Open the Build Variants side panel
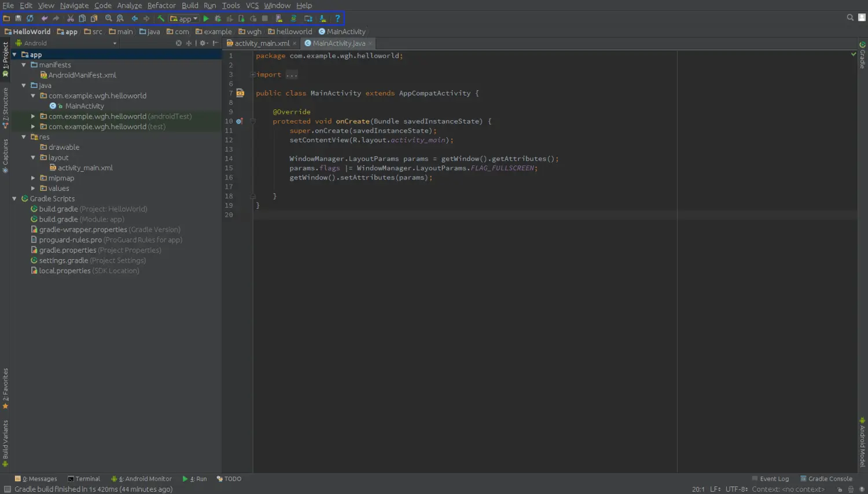868x494 pixels. pos(5,443)
